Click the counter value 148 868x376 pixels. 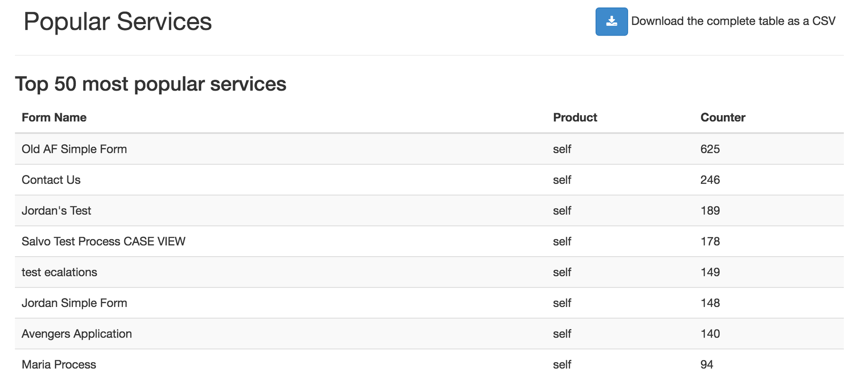(x=710, y=303)
